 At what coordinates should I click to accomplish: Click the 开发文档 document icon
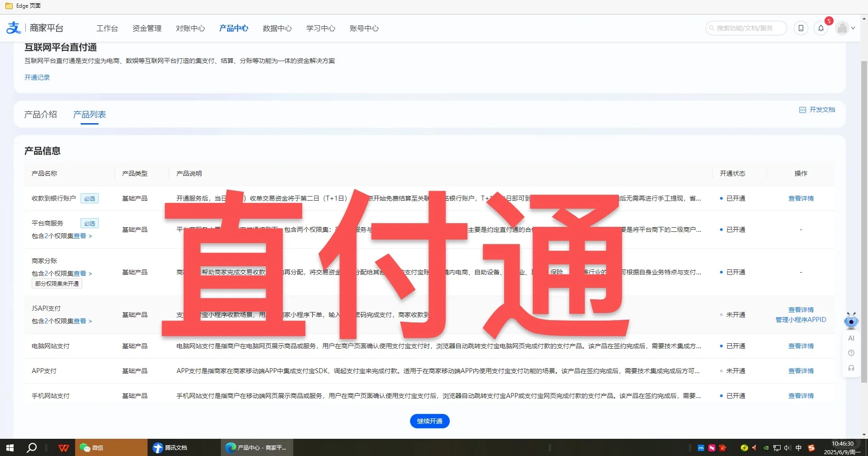pos(802,110)
